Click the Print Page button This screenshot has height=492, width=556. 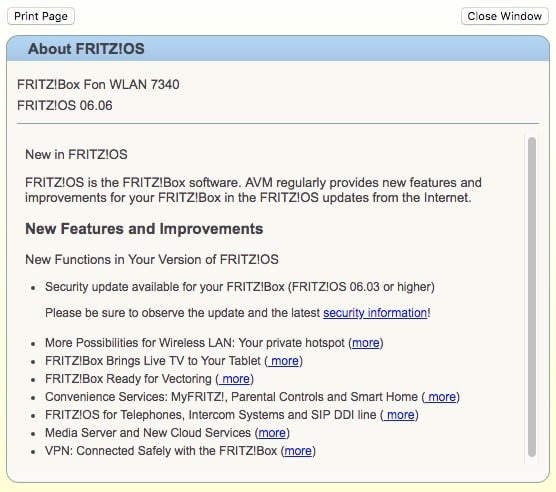tap(41, 16)
